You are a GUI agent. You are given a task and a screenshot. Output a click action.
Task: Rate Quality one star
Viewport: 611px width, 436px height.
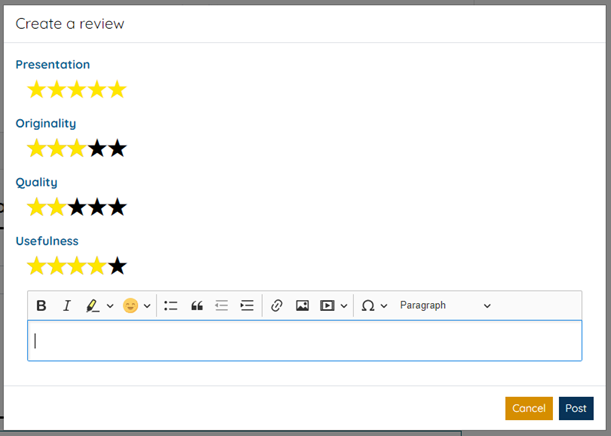(37, 208)
